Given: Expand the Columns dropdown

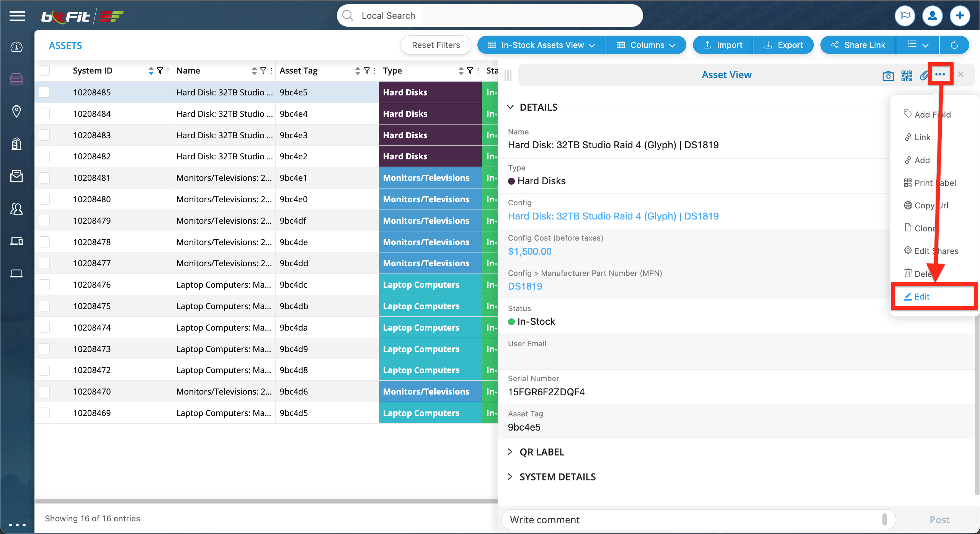Looking at the screenshot, I should 646,45.
